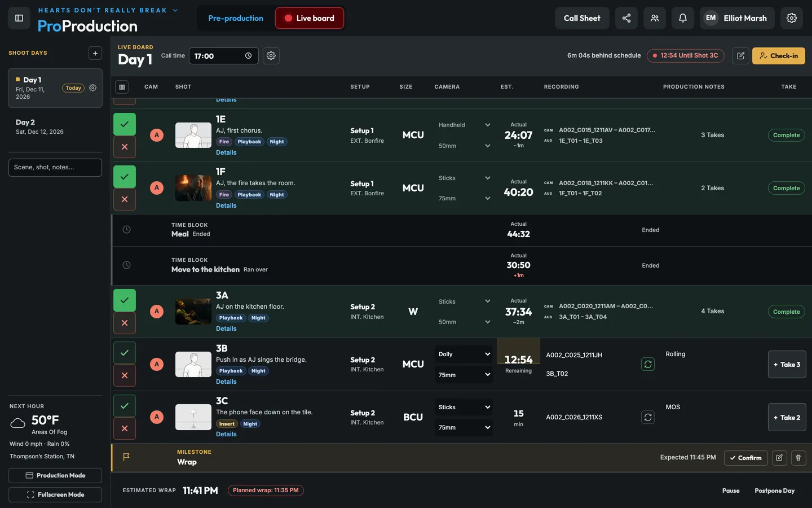The image size is (812, 508).
Task: Open the Sticks dropdown for shot 3C
Action: coord(464,407)
